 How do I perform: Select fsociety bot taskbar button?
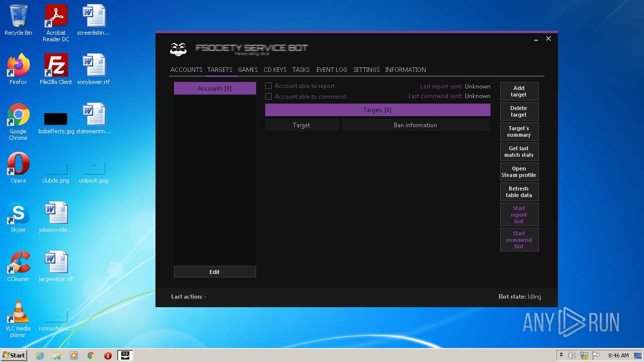pyautogui.click(x=125, y=355)
